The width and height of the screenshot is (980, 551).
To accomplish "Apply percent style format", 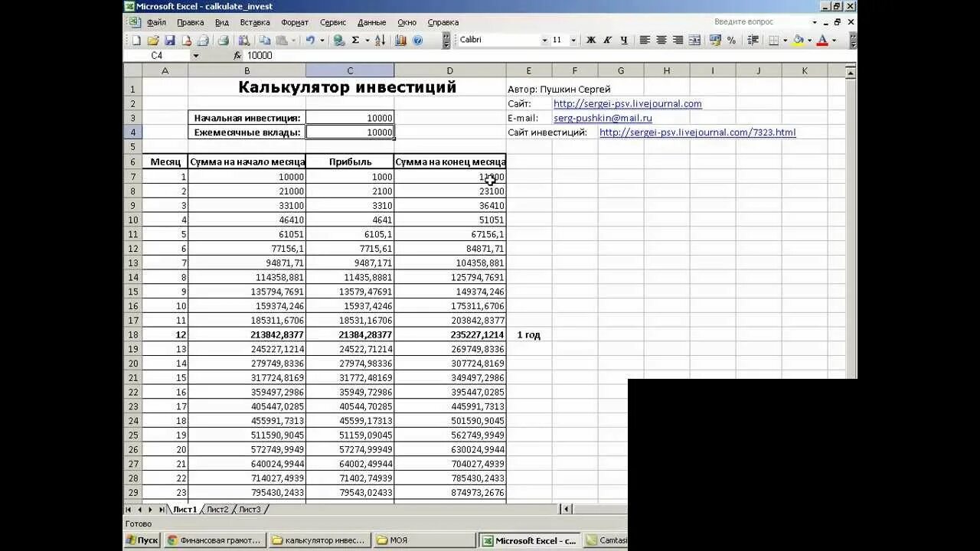I will [731, 40].
